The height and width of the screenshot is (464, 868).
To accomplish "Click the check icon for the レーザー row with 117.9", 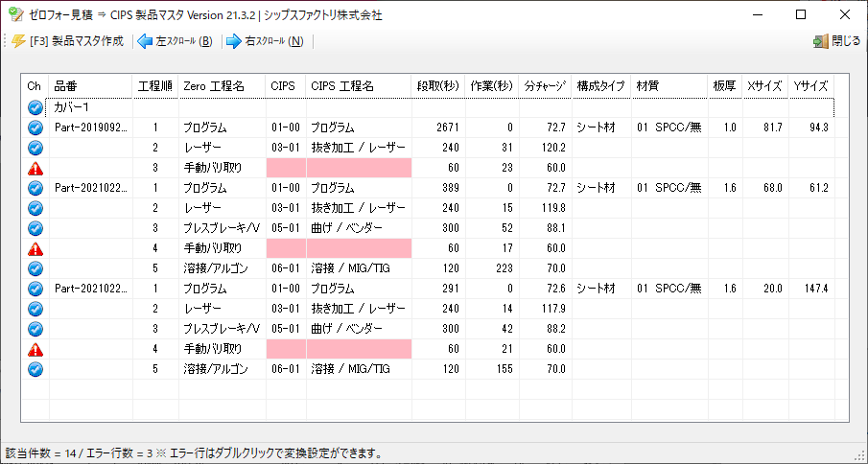I will 35,309.
